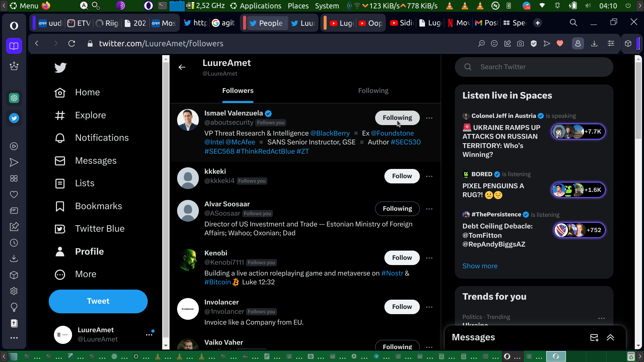
Task: Go back with the browser back arrow
Action: tap(37, 43)
